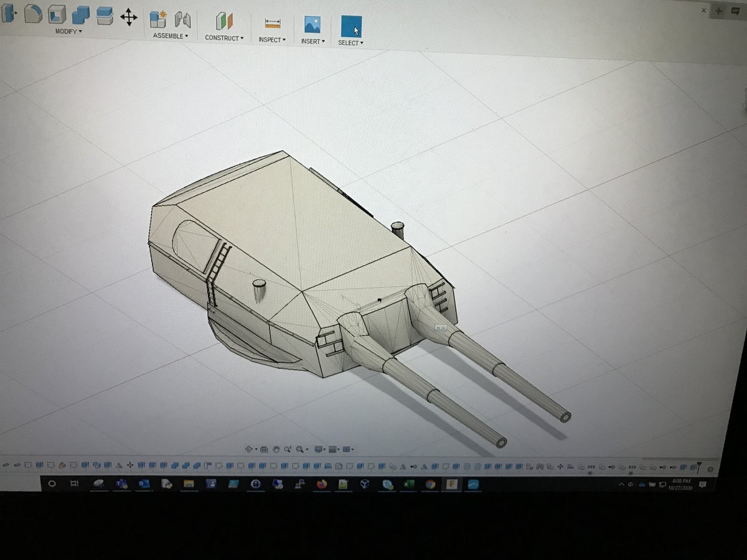Activate the Select tool icon
The height and width of the screenshot is (560, 747).
pyautogui.click(x=351, y=27)
